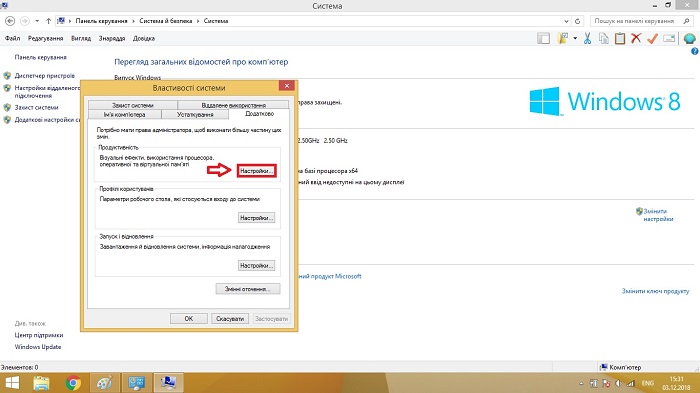
Task: Go back with the Back arrow
Action: (x=10, y=21)
